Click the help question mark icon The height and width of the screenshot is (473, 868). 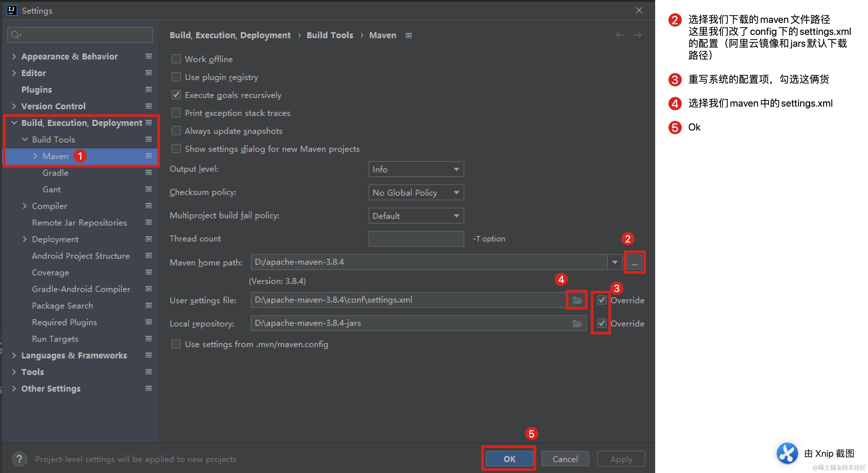pyautogui.click(x=19, y=459)
